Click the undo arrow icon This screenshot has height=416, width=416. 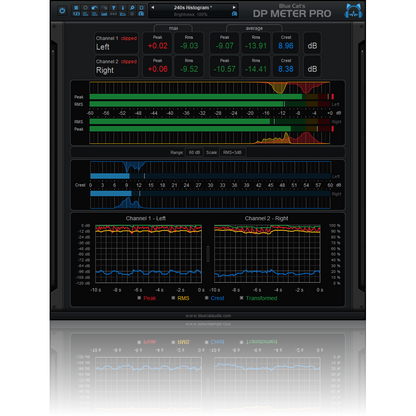(95, 7)
